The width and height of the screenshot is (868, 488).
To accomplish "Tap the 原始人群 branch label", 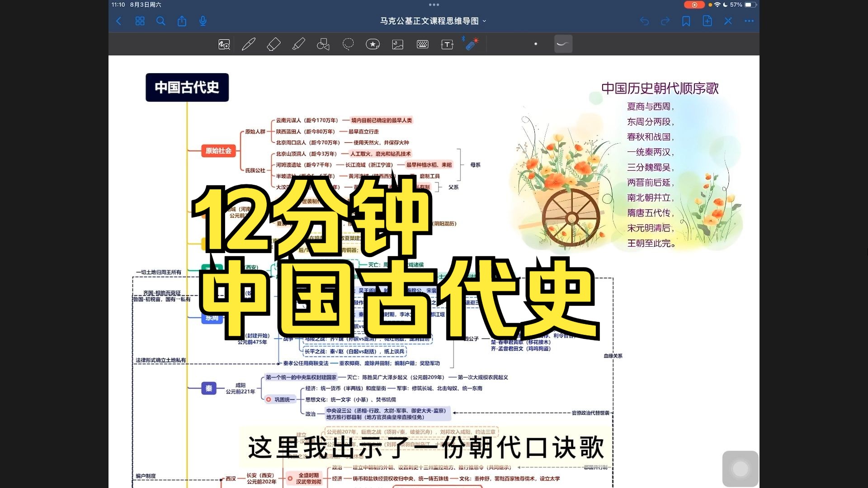I will (x=255, y=131).
